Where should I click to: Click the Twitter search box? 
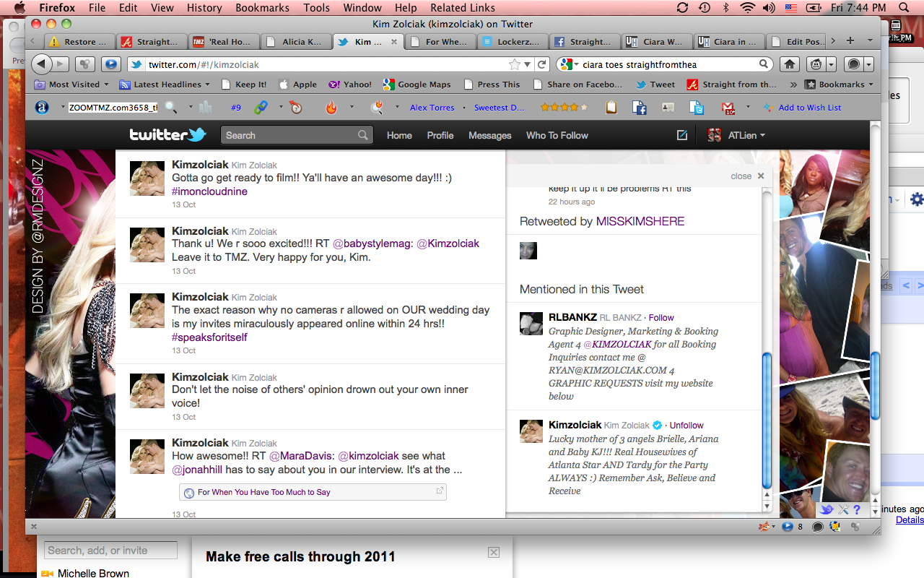coord(290,135)
